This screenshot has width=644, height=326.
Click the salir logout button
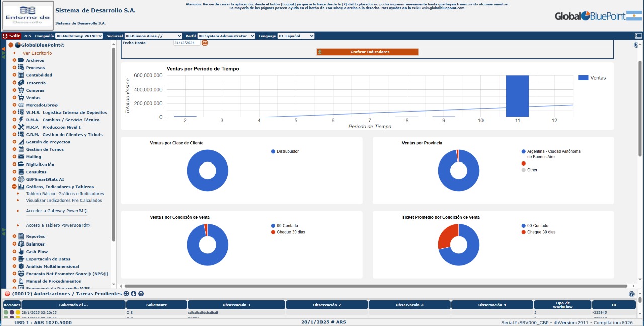pyautogui.click(x=11, y=36)
